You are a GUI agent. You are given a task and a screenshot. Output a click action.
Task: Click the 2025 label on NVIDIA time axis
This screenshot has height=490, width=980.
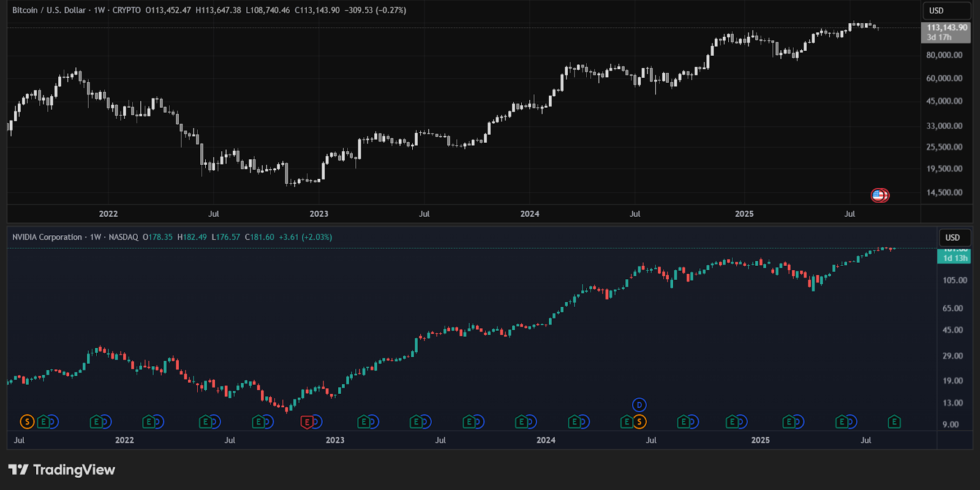[760, 440]
